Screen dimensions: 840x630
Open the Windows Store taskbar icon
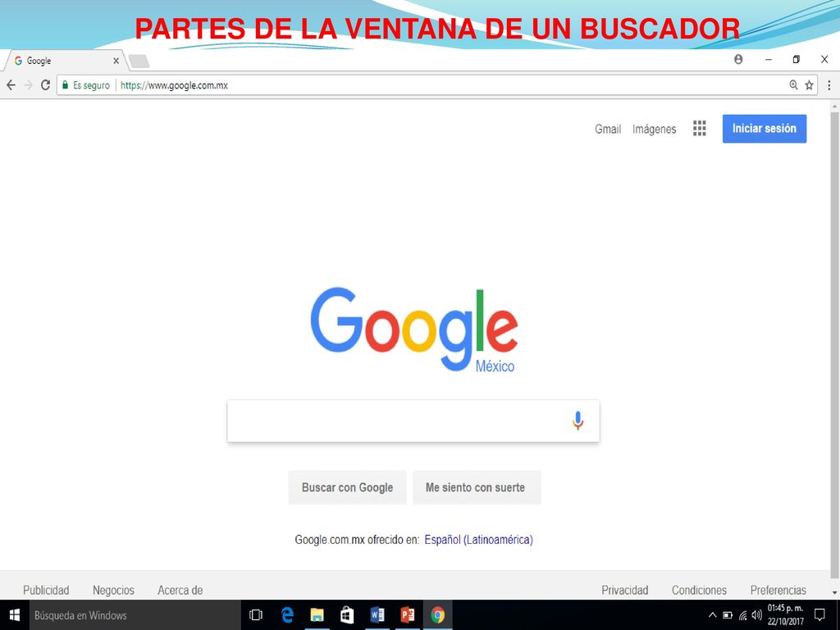tap(347, 615)
